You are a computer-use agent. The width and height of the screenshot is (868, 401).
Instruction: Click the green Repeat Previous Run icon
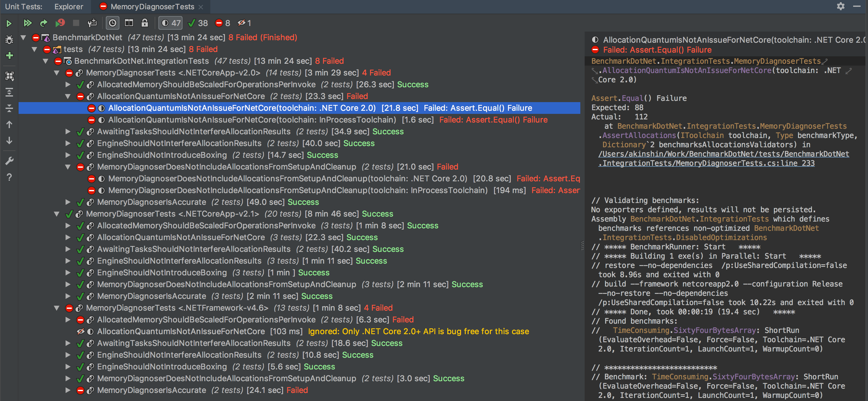tap(44, 23)
